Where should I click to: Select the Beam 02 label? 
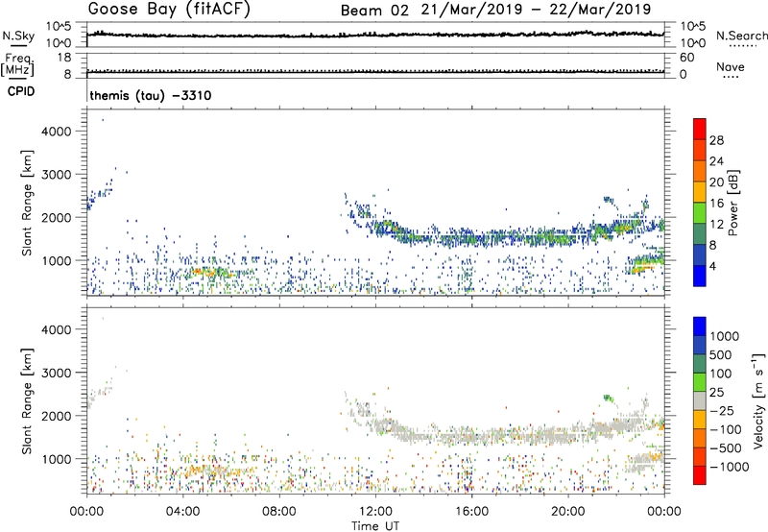click(x=374, y=11)
